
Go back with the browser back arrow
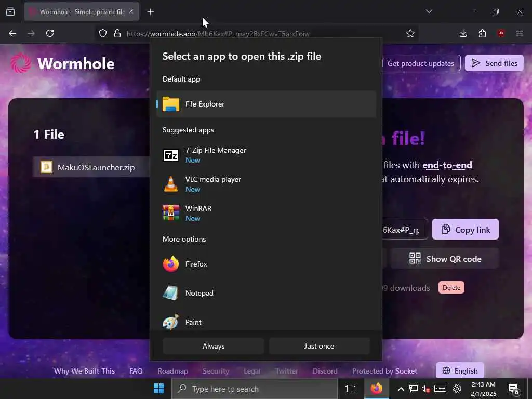[x=12, y=33]
